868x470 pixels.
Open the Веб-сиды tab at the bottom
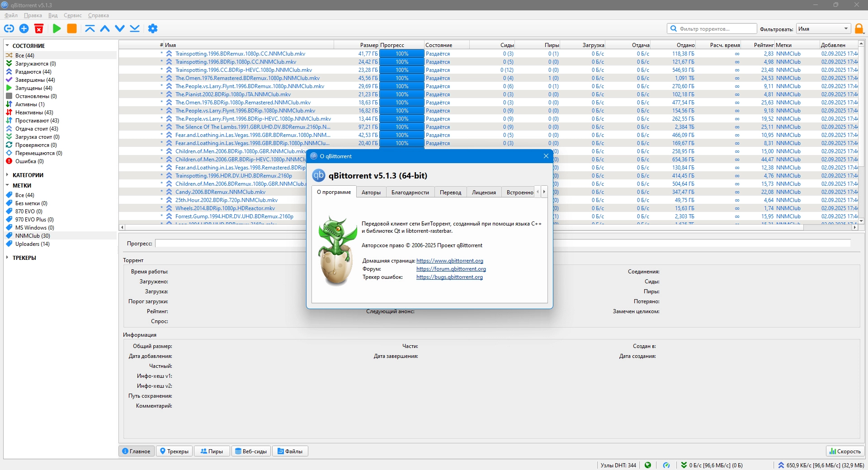[251, 451]
